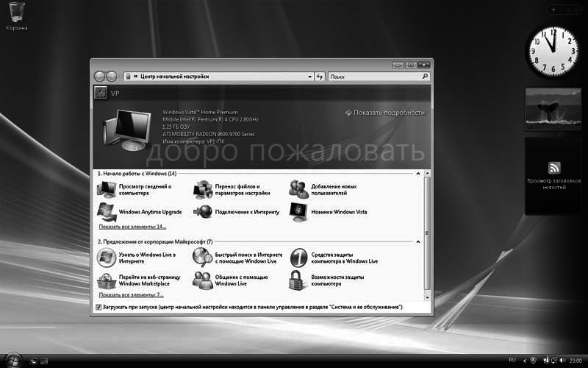The height and width of the screenshot is (368, 588).
Task: Click Общение с помощью Windows Live icon
Action: [x=203, y=280]
